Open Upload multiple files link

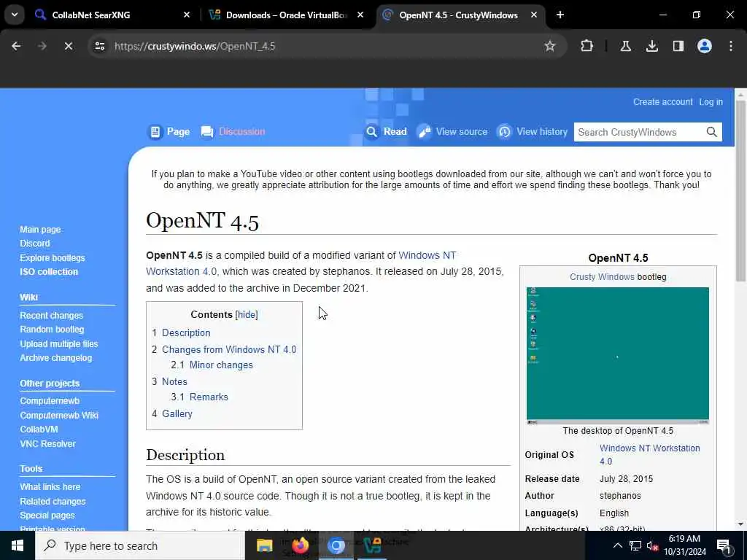click(59, 344)
